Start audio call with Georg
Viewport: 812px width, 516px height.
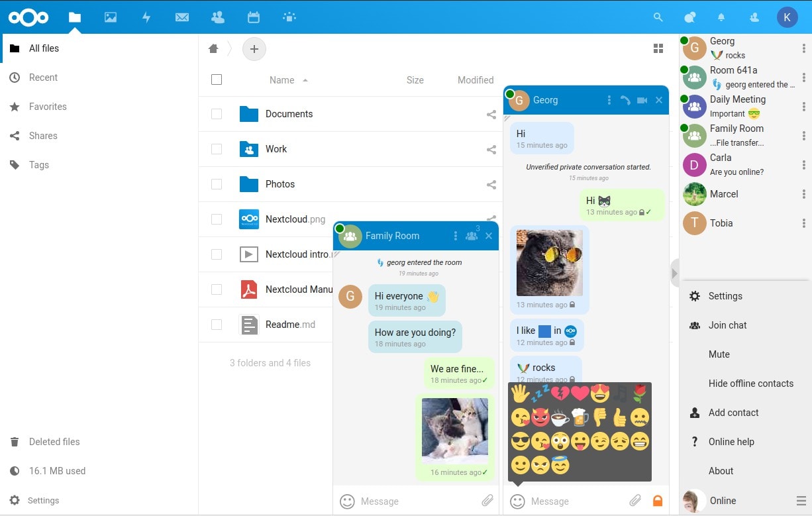coord(625,100)
